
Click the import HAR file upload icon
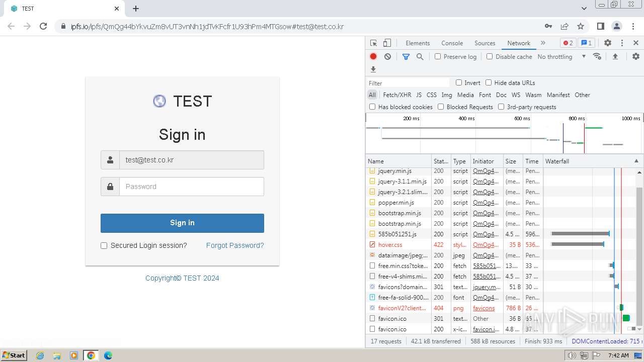click(615, 57)
